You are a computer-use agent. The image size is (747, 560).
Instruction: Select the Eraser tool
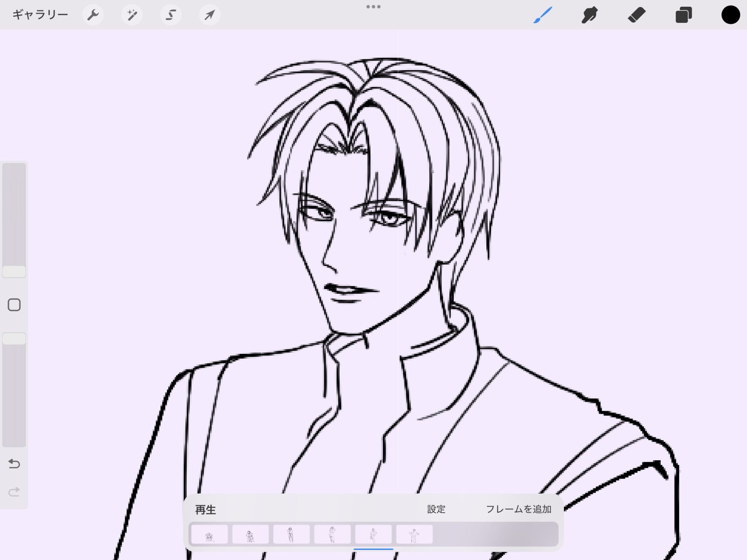click(636, 15)
